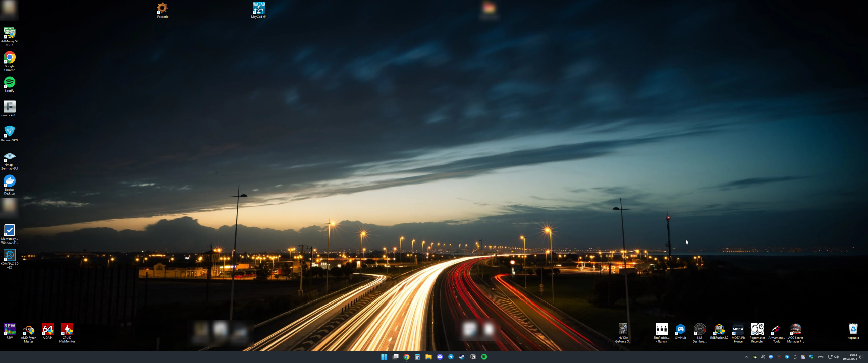This screenshot has height=363, width=868.
Task: Select the ACC Server Manager Pro shortcut
Action: tap(796, 333)
